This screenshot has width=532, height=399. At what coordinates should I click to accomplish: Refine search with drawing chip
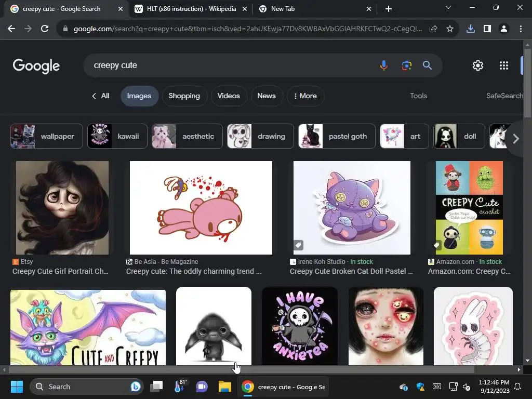pos(260,136)
